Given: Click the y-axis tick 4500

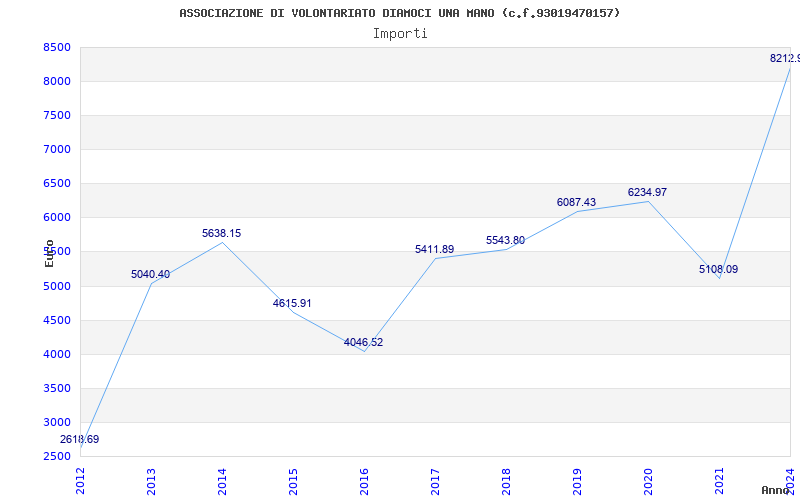Looking at the screenshot, I should [x=57, y=320].
